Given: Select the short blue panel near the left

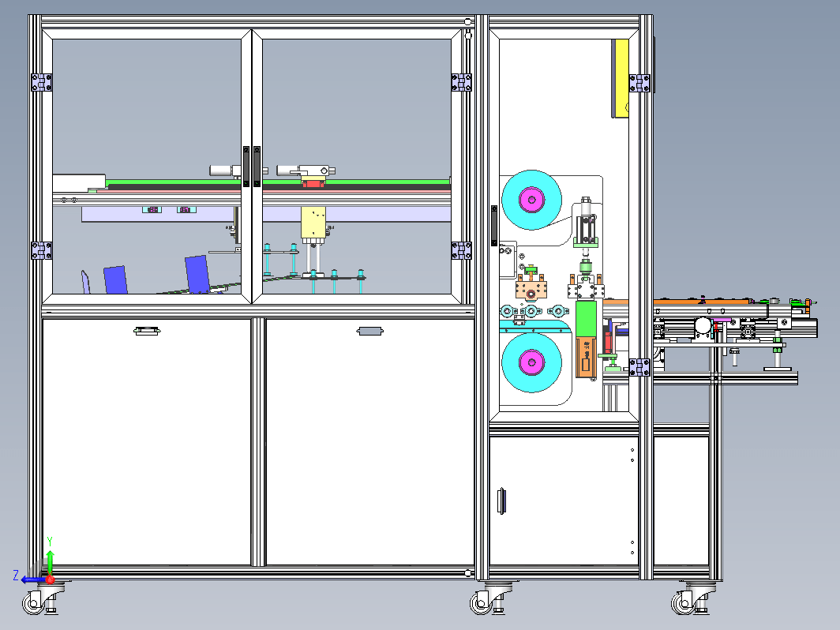Looking at the screenshot, I should pyautogui.click(x=115, y=279).
